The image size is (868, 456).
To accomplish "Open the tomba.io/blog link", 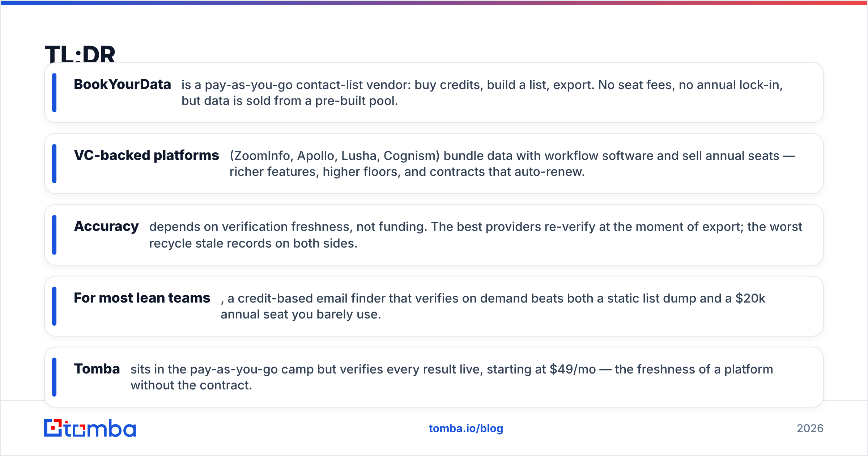I will click(466, 428).
